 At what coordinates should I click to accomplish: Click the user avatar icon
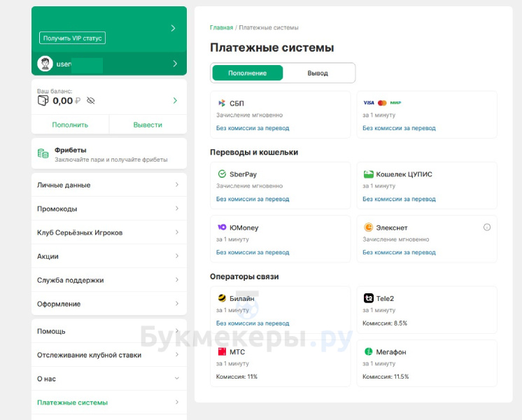45,64
